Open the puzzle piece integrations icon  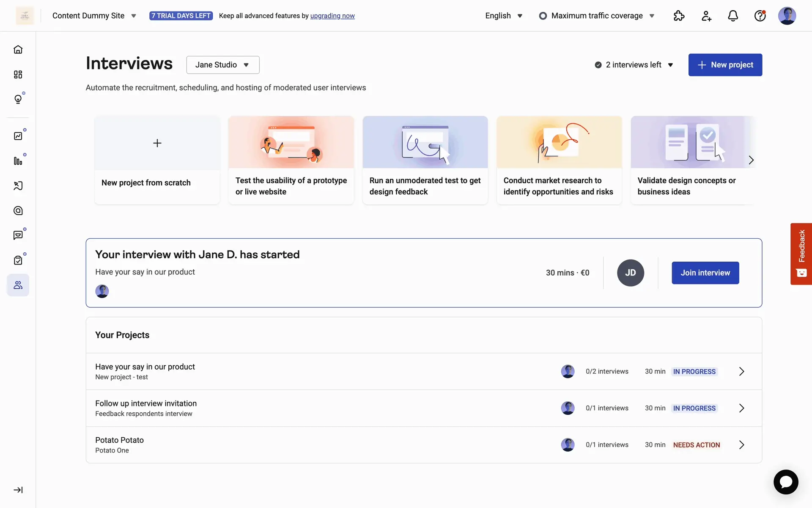click(679, 16)
